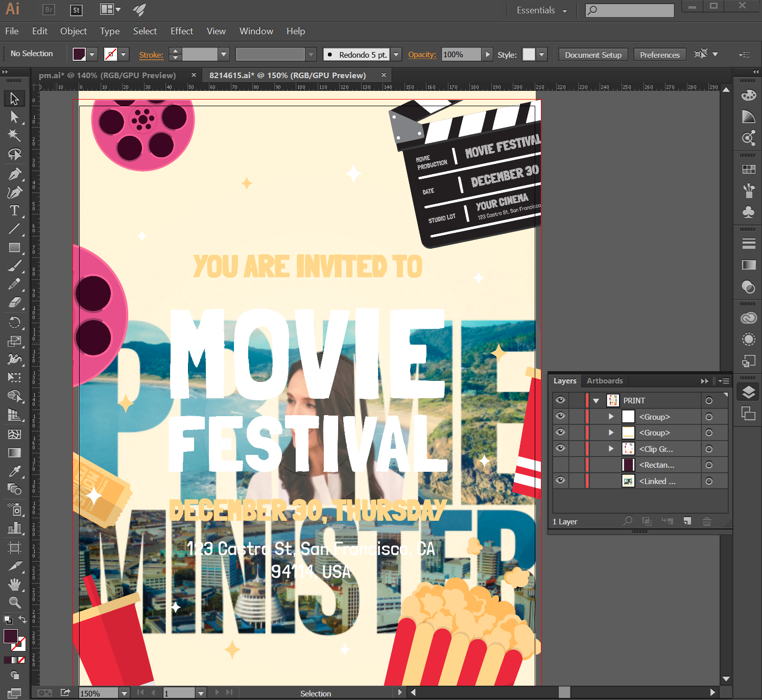Open the stroke color dropdown arrow
This screenshot has width=762, height=700.
point(124,54)
